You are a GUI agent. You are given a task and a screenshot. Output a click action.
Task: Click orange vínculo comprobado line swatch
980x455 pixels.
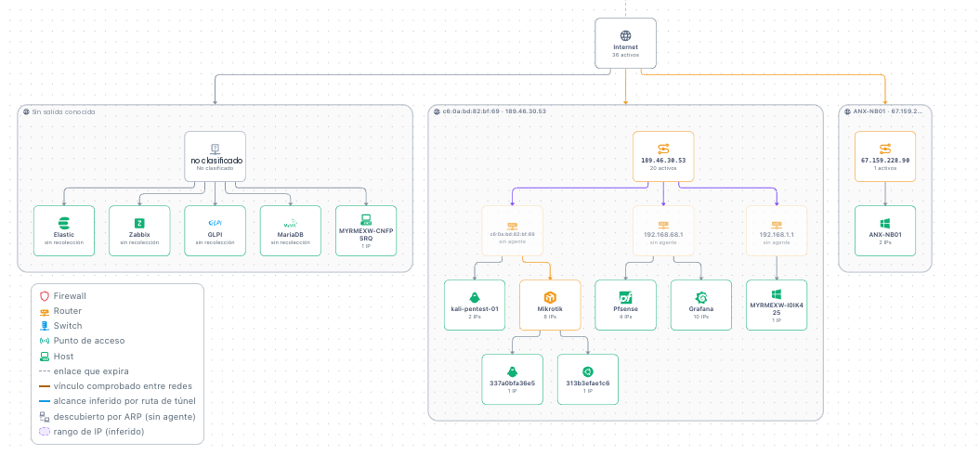coord(45,386)
